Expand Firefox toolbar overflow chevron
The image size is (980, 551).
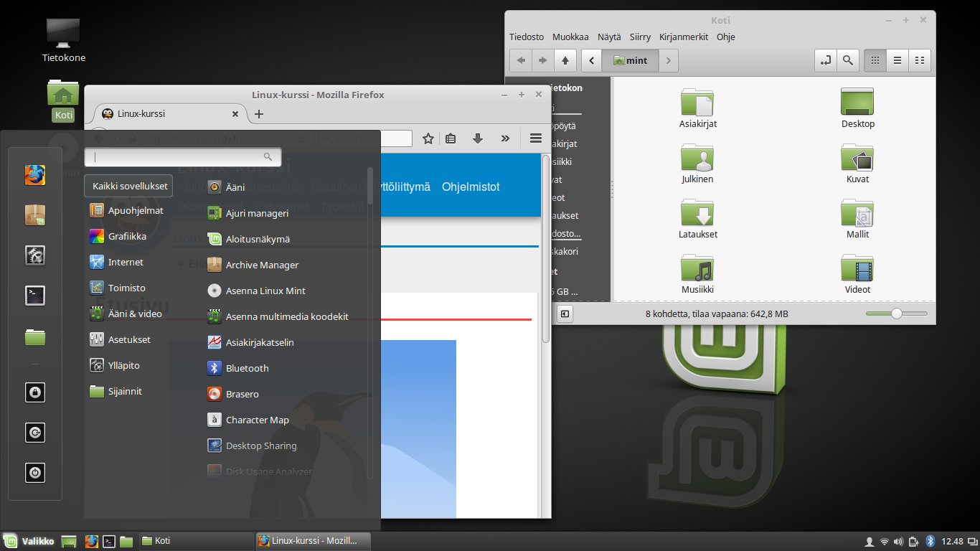(505, 138)
